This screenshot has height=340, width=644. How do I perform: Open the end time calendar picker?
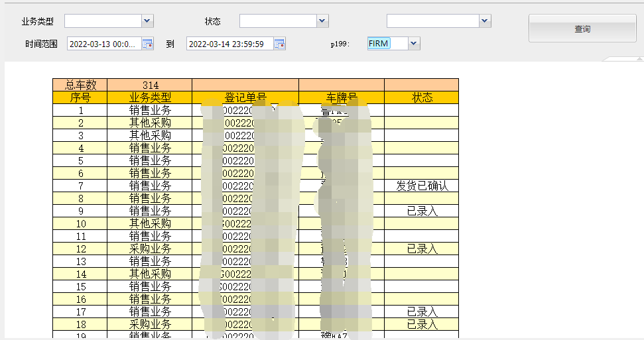coord(280,44)
